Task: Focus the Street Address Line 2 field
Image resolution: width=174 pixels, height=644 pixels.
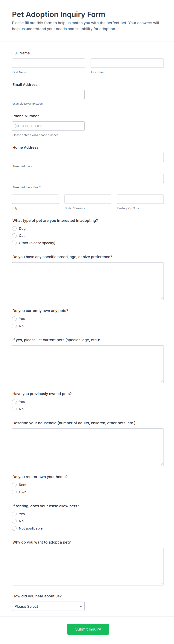Action: (88, 178)
